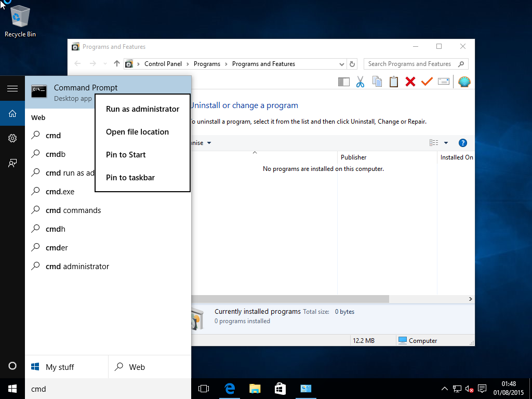Click the Classic Shell scissors Cut icon

360,82
